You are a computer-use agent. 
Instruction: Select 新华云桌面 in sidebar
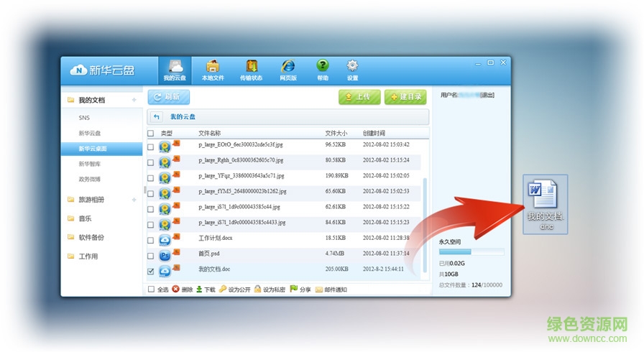tap(102, 149)
